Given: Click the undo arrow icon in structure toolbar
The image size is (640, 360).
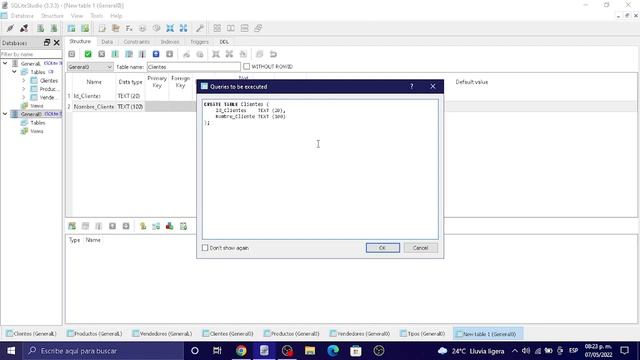Looking at the screenshot, I should point(273,54).
